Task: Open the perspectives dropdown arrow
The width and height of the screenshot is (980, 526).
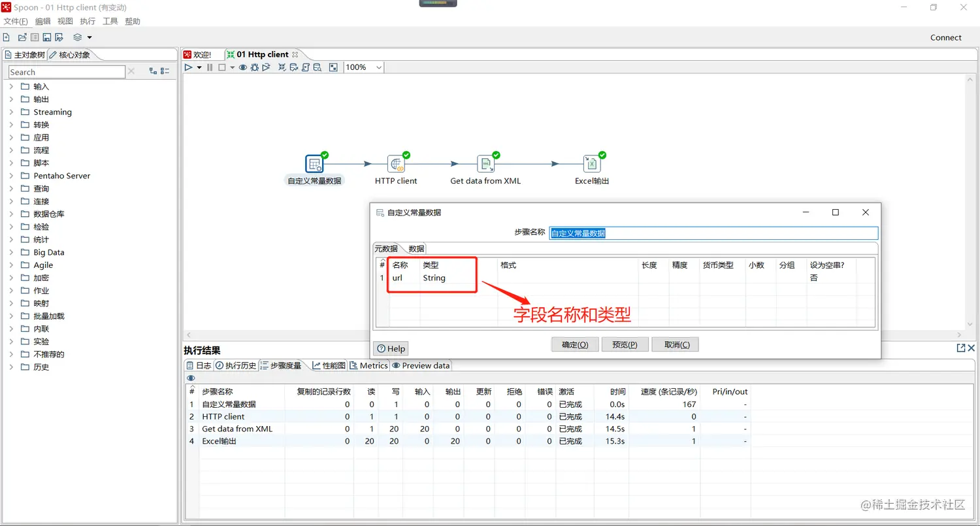Action: [90, 38]
